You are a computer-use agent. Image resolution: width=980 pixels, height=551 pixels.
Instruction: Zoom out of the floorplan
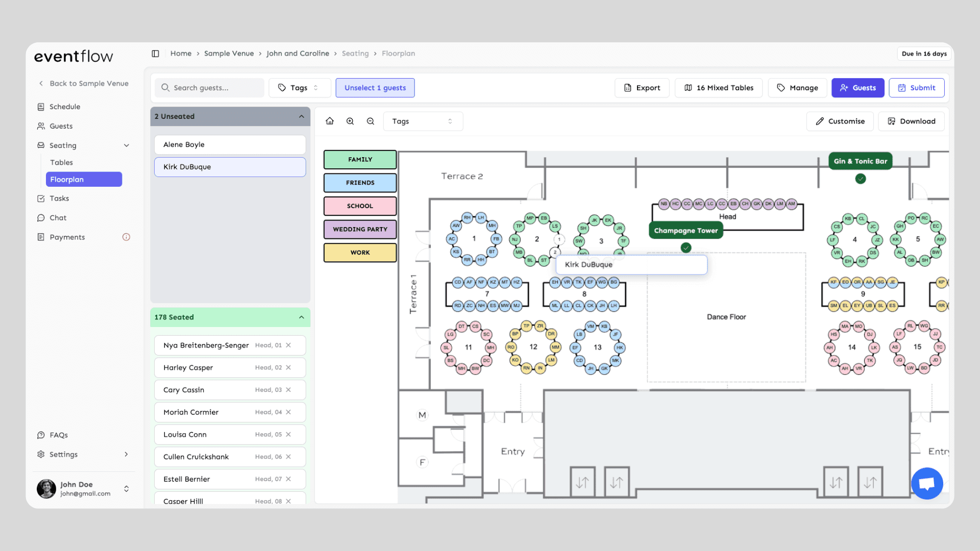click(371, 121)
